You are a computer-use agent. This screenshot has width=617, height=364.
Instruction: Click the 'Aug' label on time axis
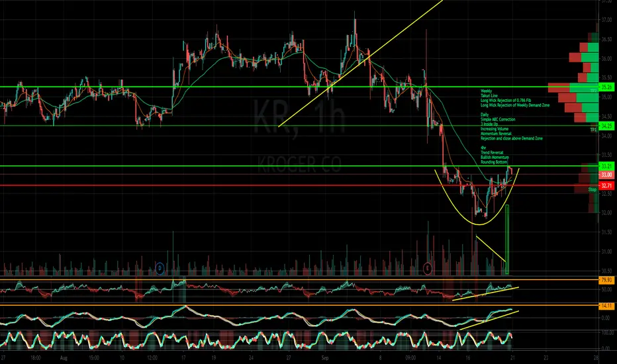pos(64,358)
